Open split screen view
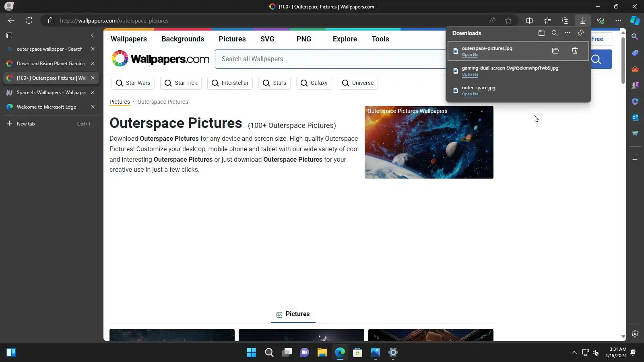Image resolution: width=644 pixels, height=362 pixels. [x=530, y=21]
